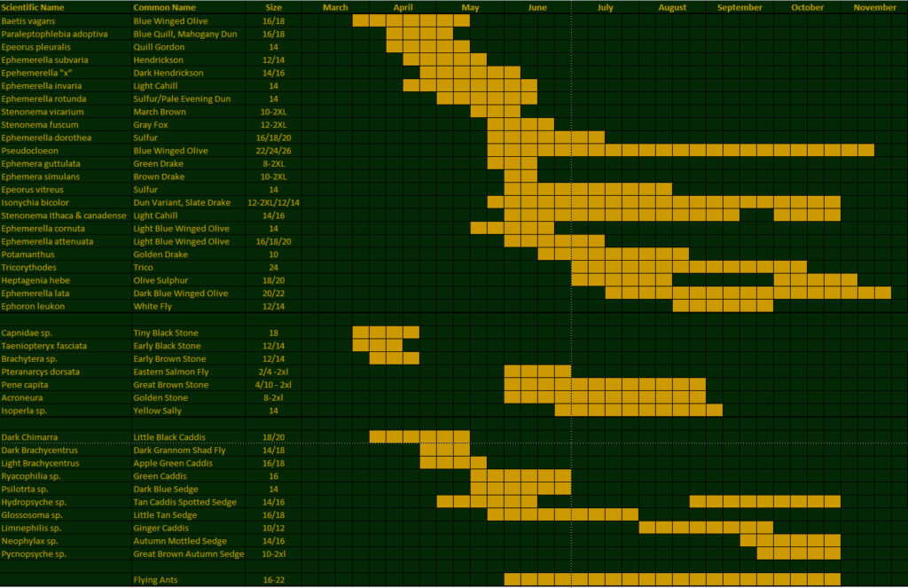Select the "March" month header

335,7
